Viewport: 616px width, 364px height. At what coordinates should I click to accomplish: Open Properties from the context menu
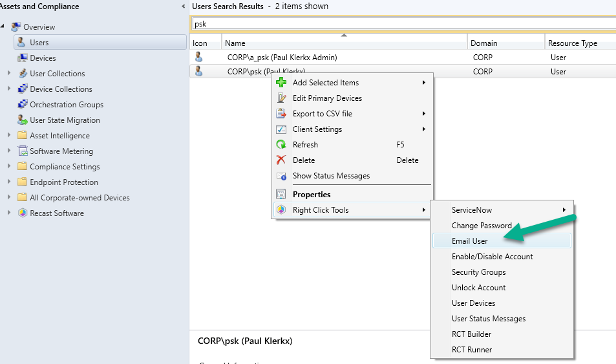[312, 195]
